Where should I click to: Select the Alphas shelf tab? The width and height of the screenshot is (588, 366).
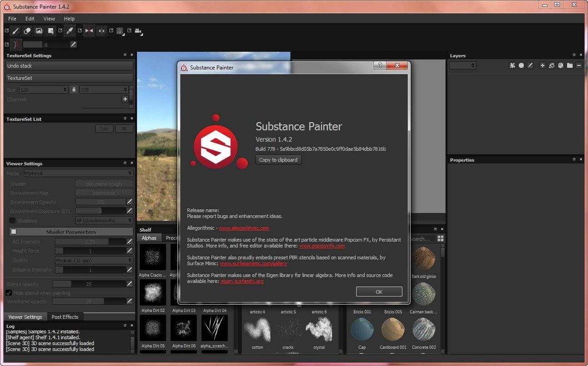tap(149, 238)
